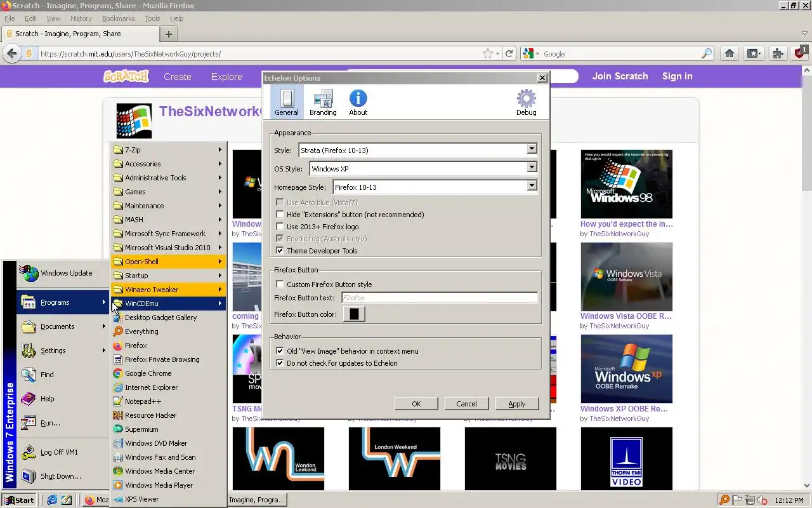Open the Style dropdown showing Strata
This screenshot has width=812, height=508.
(418, 150)
